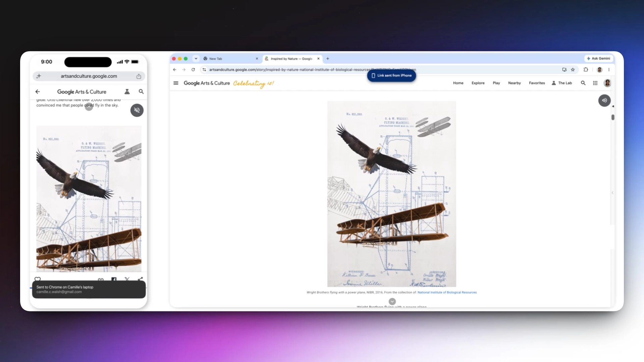
Task: Tap the collage image on the phone
Action: [89, 199]
